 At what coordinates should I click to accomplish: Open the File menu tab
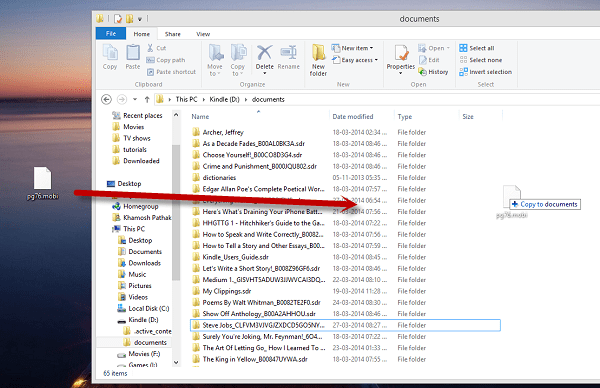(x=111, y=34)
